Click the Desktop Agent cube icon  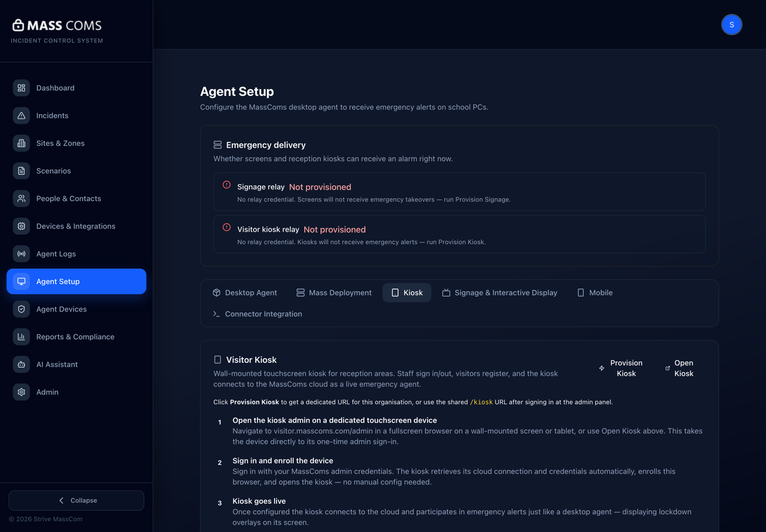217,293
